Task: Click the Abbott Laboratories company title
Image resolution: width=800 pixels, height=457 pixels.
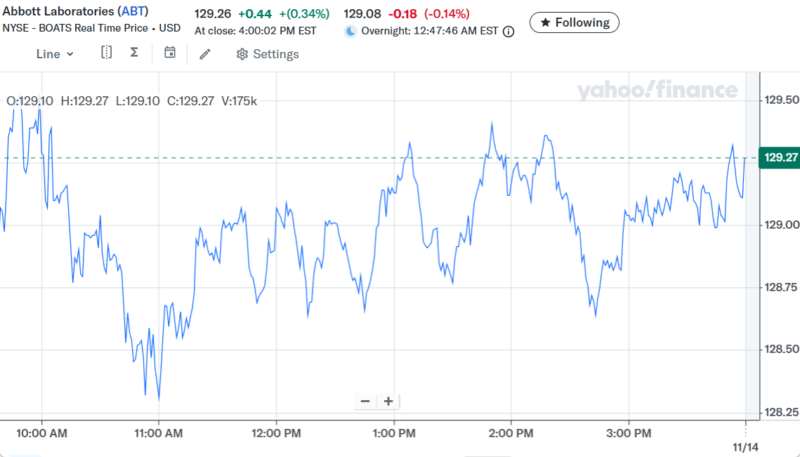Action: click(x=57, y=13)
